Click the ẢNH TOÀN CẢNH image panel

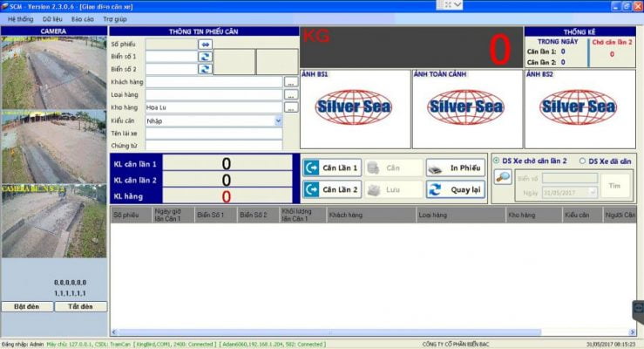[467, 109]
